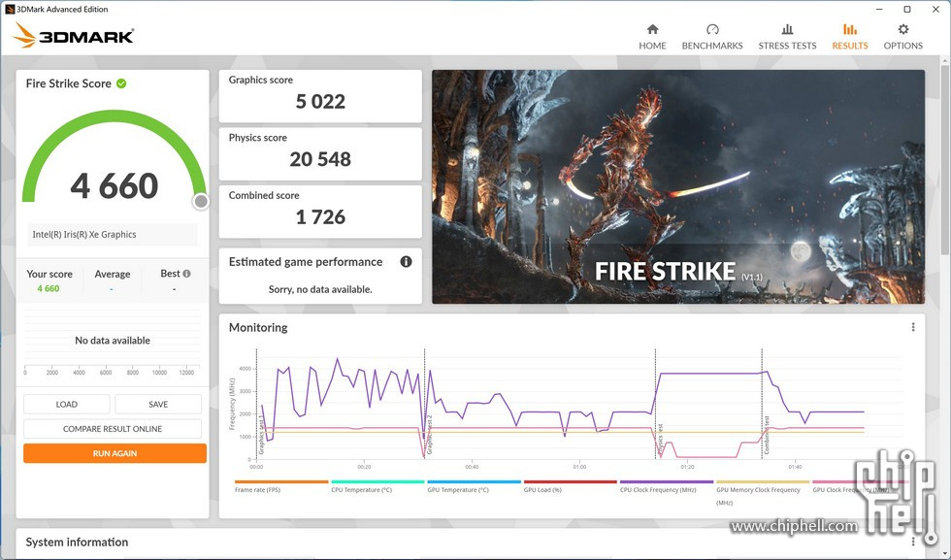This screenshot has width=951, height=560.
Task: Click the Graphics score 5 022 value
Action: (x=320, y=101)
